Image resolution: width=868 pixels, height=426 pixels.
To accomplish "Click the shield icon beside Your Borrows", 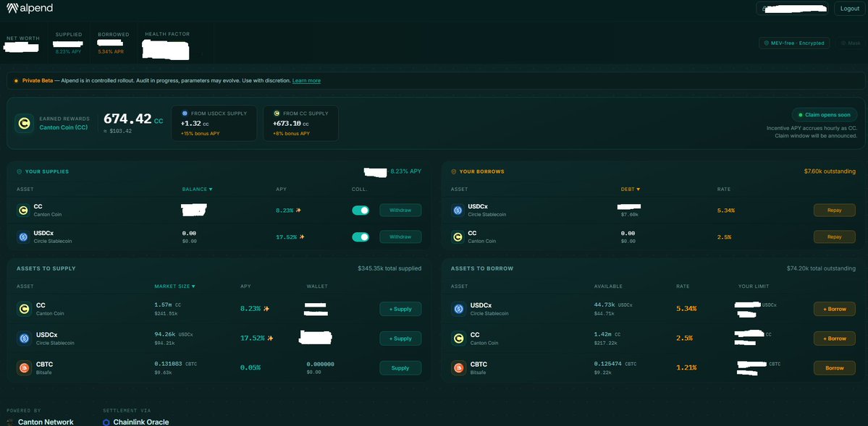I will click(454, 171).
